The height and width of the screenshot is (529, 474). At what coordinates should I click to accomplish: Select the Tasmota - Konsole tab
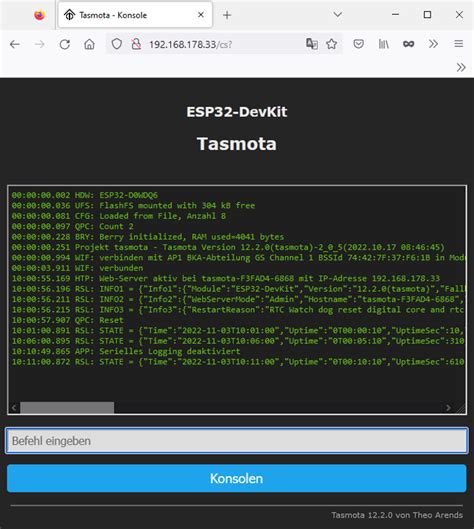tap(135, 15)
